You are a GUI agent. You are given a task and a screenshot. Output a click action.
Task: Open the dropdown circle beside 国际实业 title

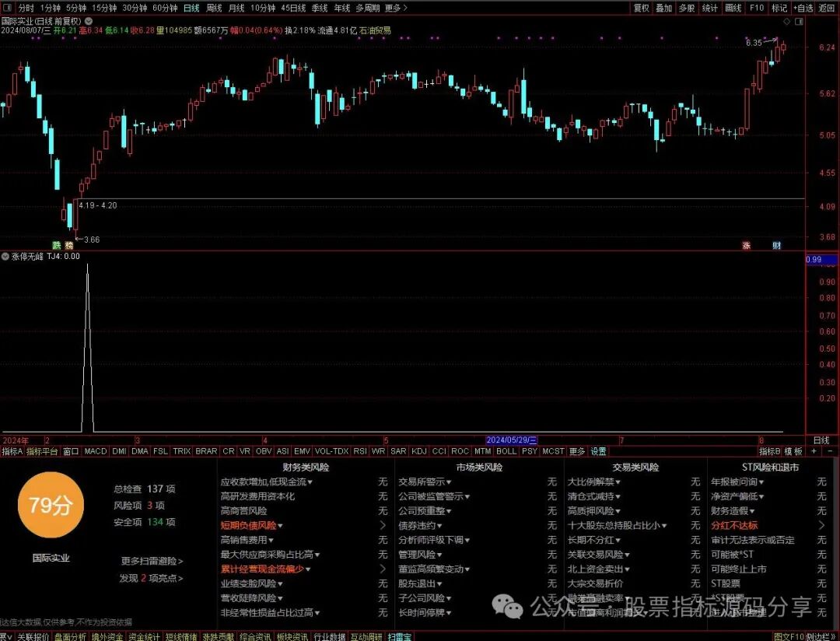pos(89,21)
